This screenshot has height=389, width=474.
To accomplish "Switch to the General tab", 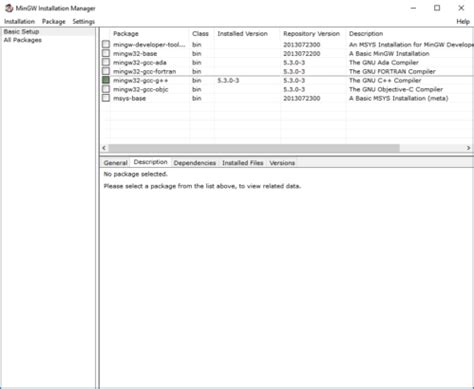I will (115, 163).
